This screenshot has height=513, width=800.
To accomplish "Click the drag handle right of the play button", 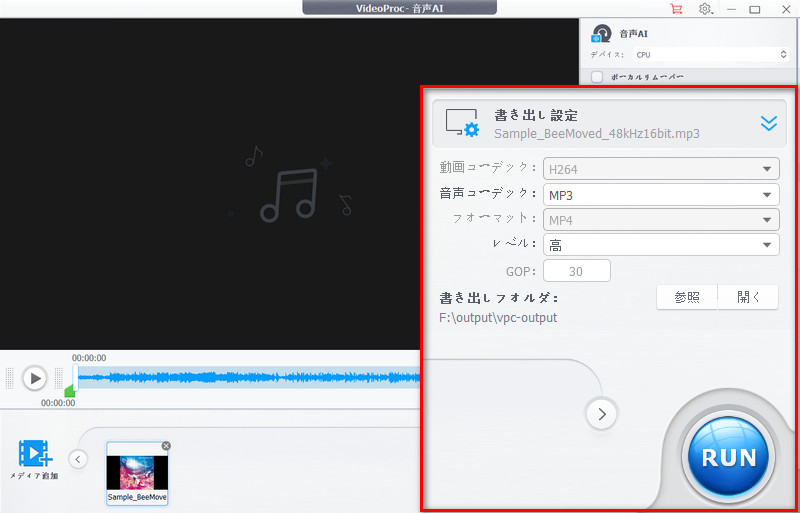I will point(59,378).
